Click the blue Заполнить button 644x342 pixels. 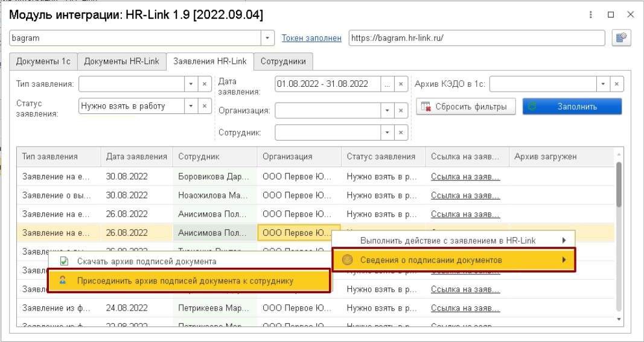tap(572, 106)
